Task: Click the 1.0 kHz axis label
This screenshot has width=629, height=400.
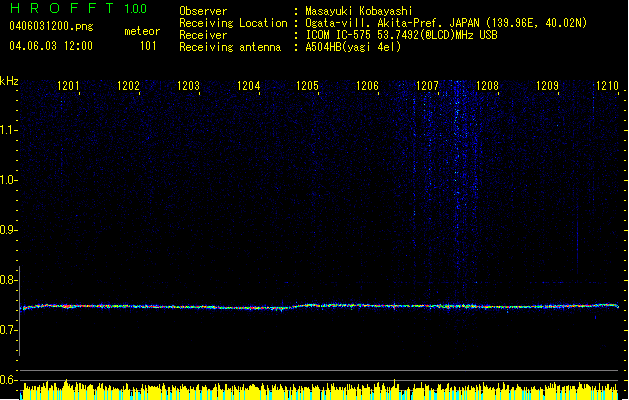Action: [8, 180]
